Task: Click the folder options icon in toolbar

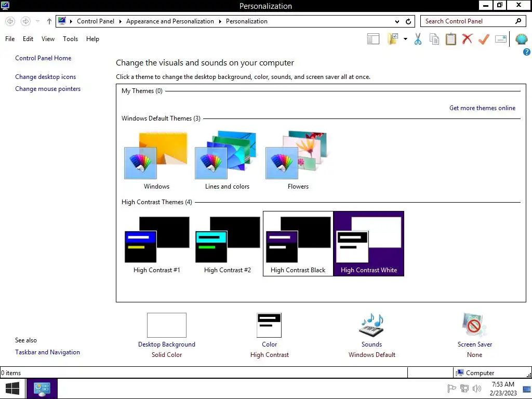Action: (x=393, y=39)
